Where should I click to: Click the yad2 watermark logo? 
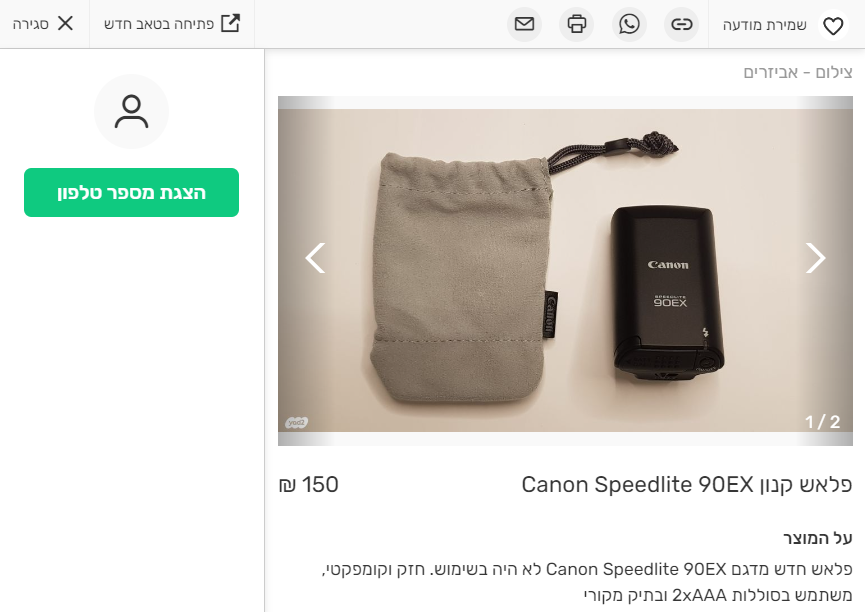(297, 423)
